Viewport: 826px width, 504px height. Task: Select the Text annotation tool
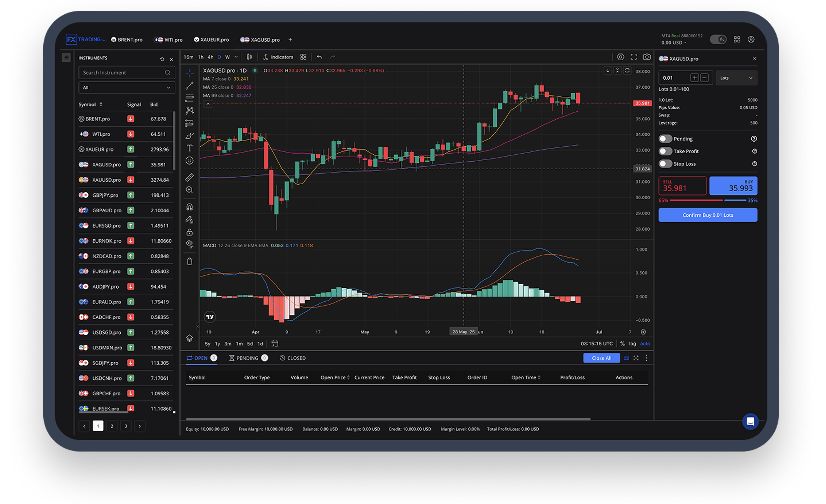tap(190, 148)
